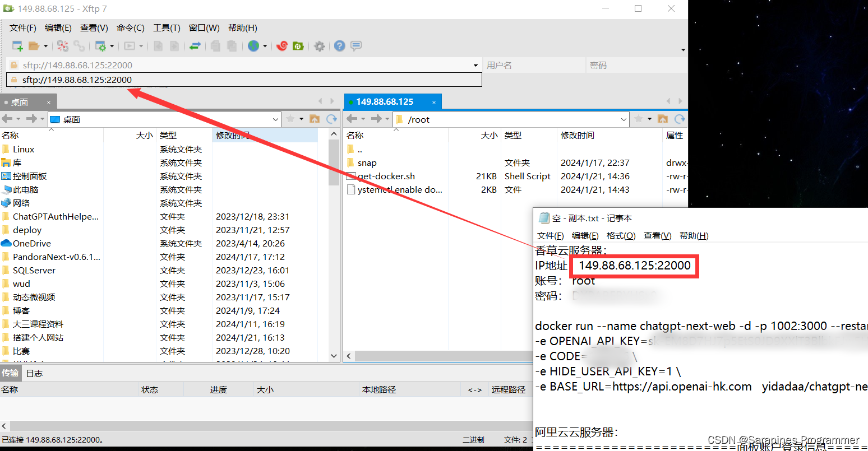
Task: Open the desktop path dropdown arrow
Action: click(x=275, y=119)
